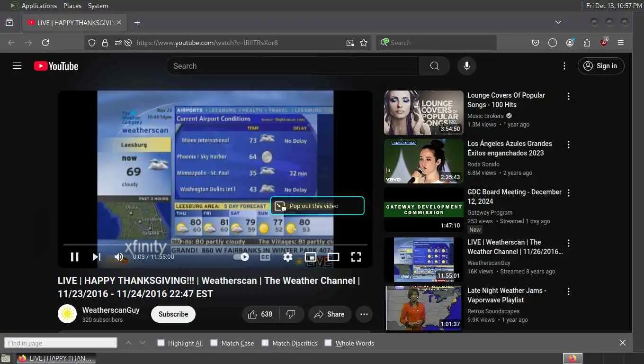The height and width of the screenshot is (364, 644).
Task: Close the LIVE HAPPY THANKSGIVING tab
Action: click(x=119, y=22)
